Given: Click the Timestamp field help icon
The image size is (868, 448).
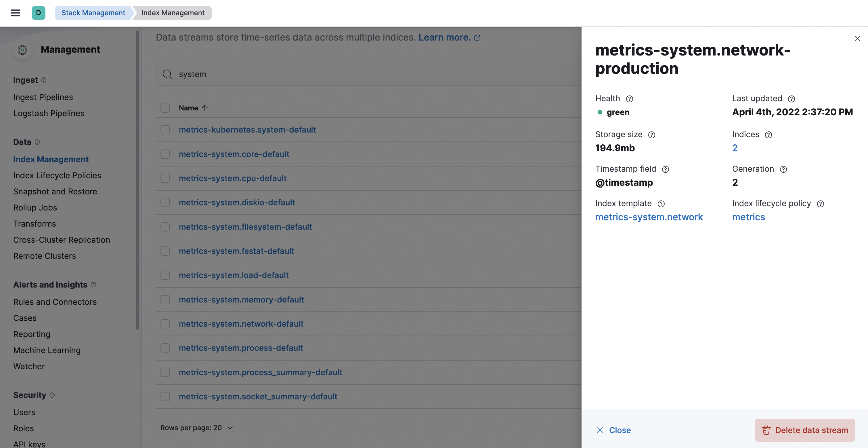Looking at the screenshot, I should tap(665, 169).
